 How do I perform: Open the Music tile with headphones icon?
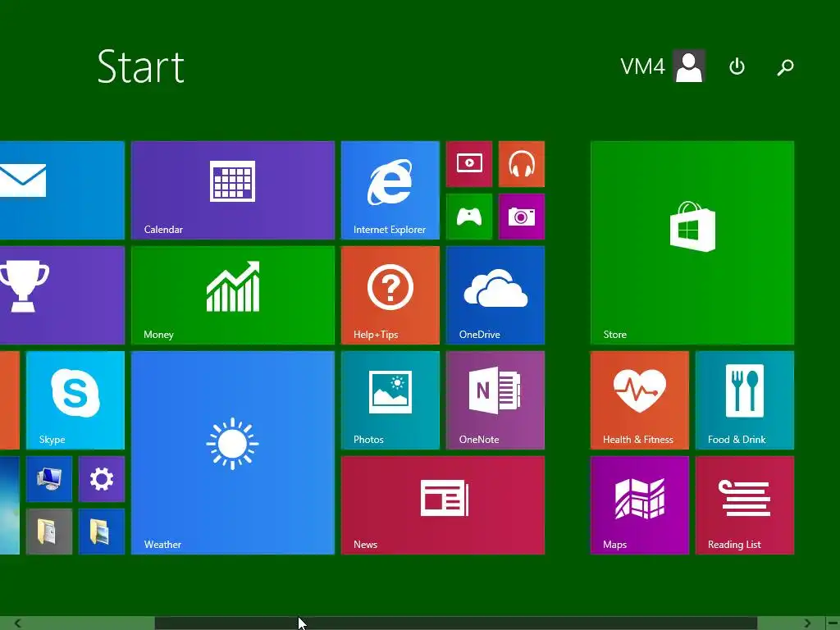(522, 164)
